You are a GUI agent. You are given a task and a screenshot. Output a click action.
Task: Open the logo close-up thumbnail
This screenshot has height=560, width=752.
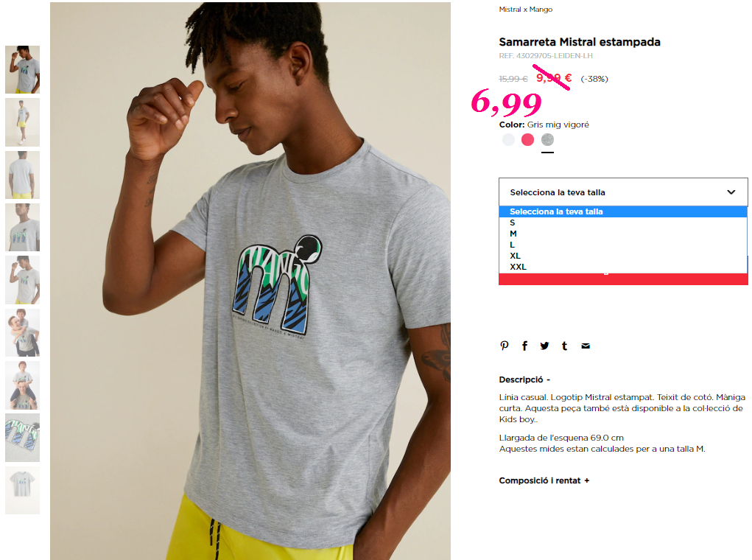[x=23, y=438]
